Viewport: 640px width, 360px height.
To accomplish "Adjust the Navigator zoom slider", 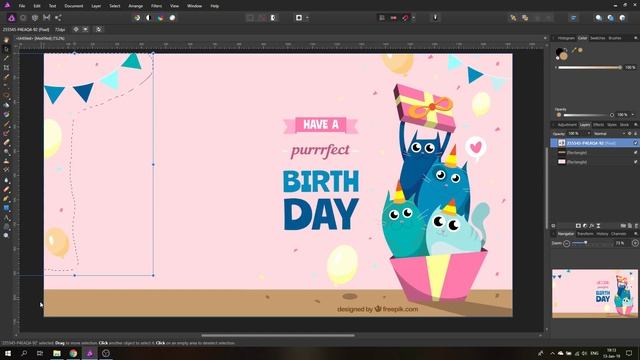I will 592,243.
